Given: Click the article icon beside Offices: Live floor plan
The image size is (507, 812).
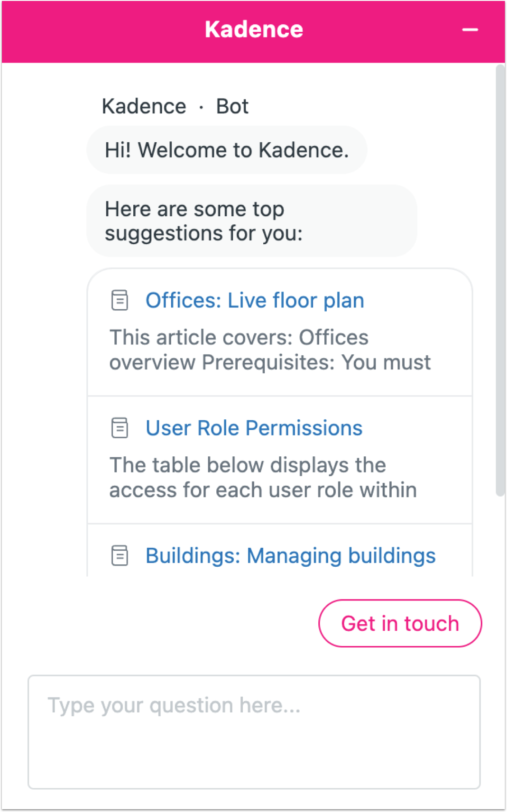Looking at the screenshot, I should pos(120,300).
